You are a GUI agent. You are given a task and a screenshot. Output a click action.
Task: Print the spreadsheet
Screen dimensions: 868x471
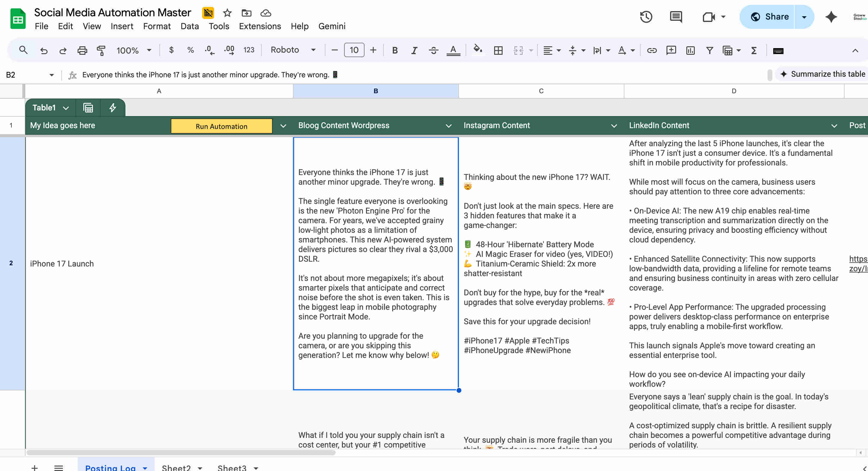click(82, 51)
